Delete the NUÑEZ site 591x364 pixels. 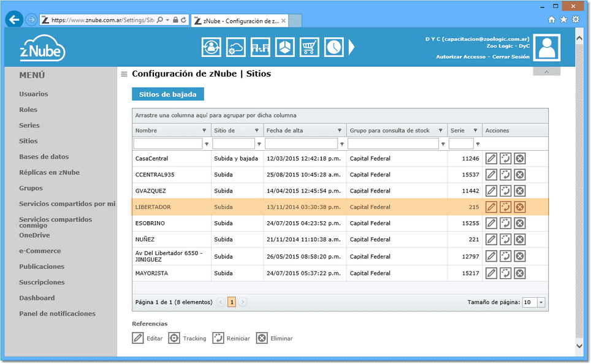pyautogui.click(x=520, y=240)
